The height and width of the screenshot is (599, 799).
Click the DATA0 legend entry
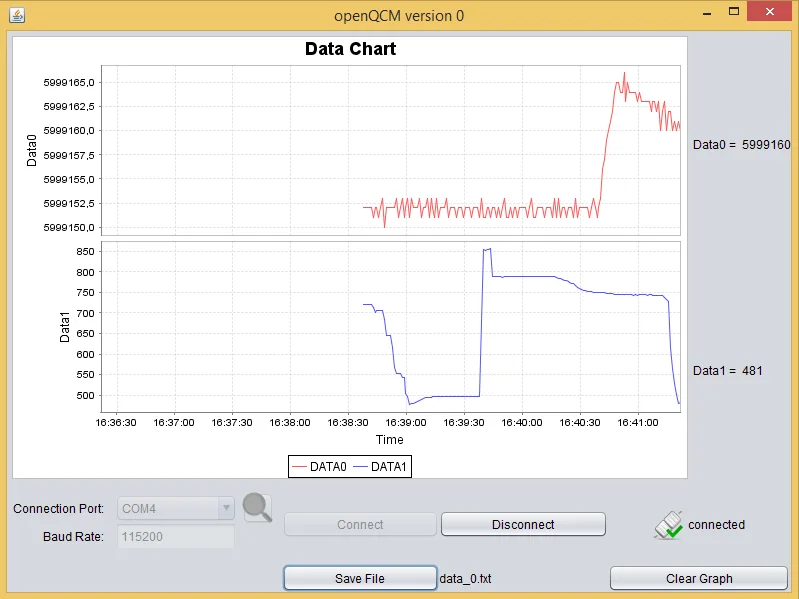[x=319, y=467]
